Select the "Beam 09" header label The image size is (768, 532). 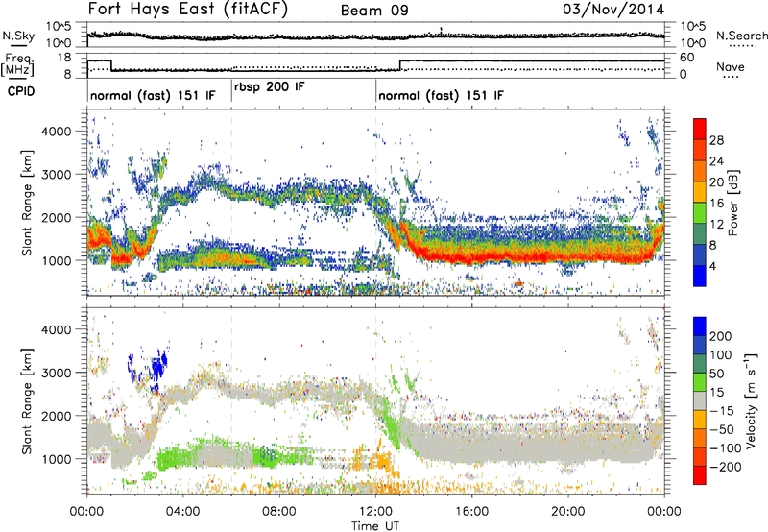click(x=374, y=11)
